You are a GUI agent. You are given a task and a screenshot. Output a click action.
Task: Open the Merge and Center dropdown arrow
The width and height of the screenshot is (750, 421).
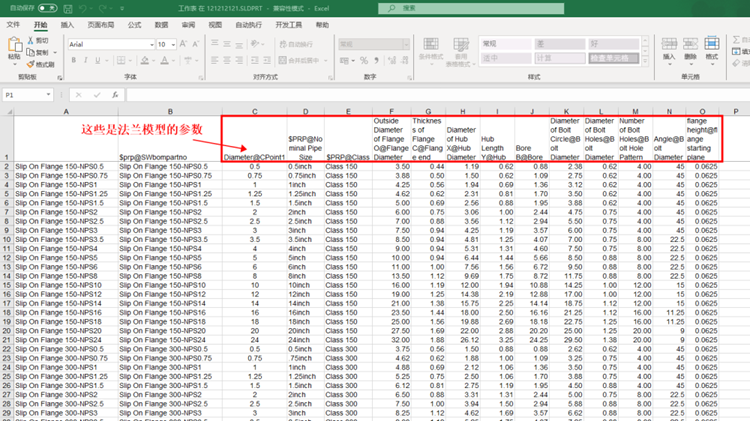pos(326,61)
